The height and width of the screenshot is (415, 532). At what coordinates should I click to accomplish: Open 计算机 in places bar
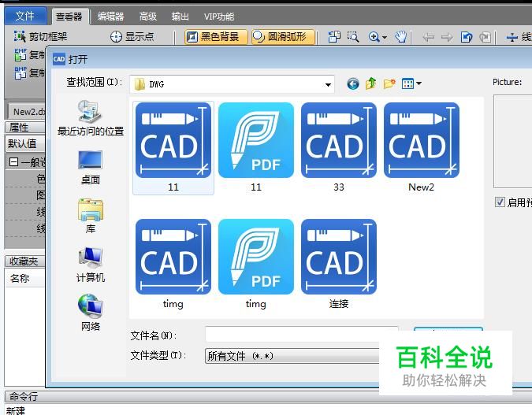pos(91,265)
